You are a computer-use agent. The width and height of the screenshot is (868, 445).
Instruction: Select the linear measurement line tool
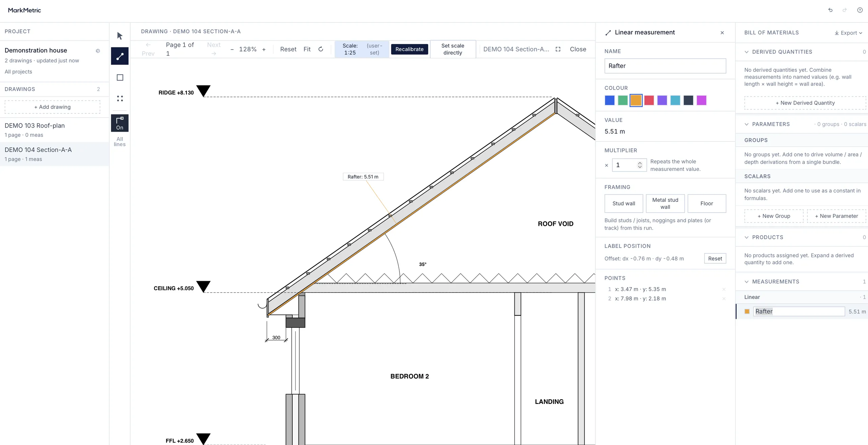(x=120, y=56)
